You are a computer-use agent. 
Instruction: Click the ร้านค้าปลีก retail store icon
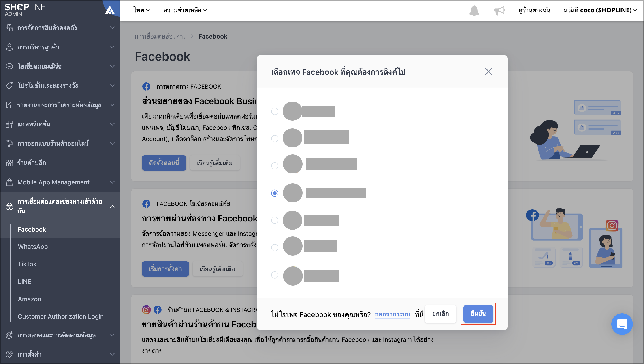(9, 163)
